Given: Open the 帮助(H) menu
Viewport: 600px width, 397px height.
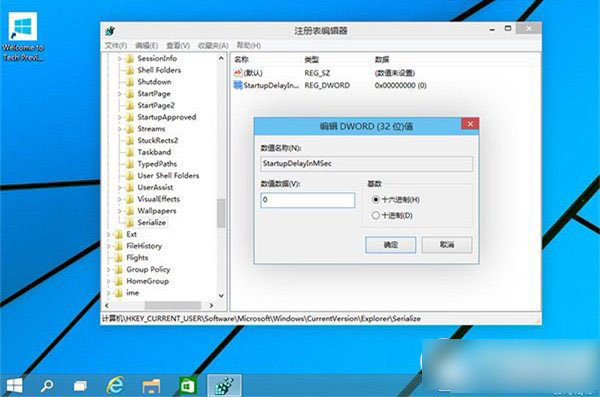Looking at the screenshot, I should (249, 45).
